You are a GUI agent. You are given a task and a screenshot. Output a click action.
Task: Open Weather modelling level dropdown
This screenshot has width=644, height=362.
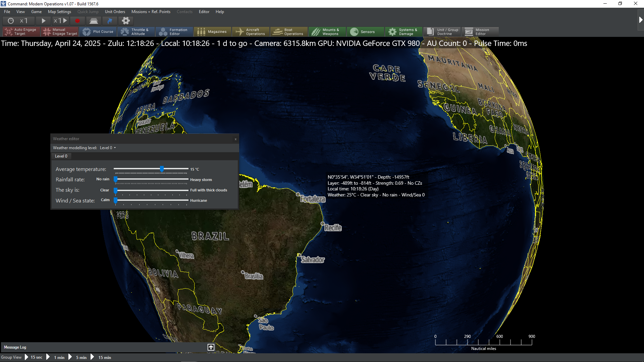coord(108,148)
